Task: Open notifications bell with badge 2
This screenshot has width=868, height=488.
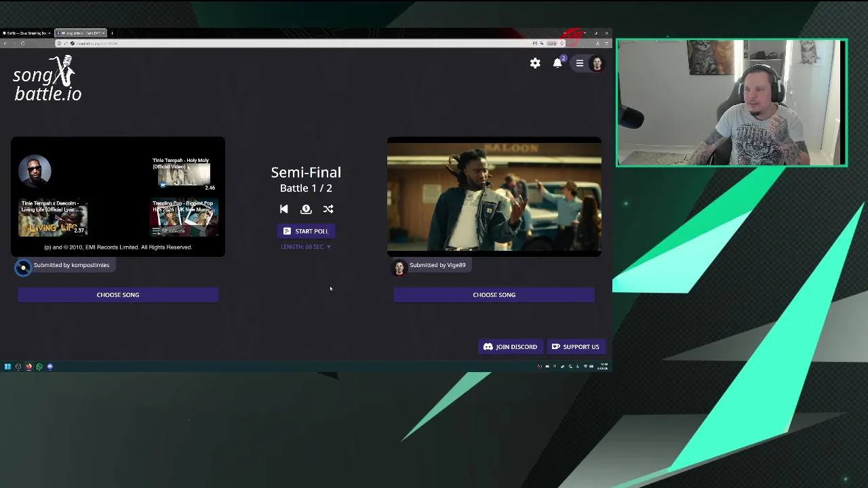Action: coord(558,62)
